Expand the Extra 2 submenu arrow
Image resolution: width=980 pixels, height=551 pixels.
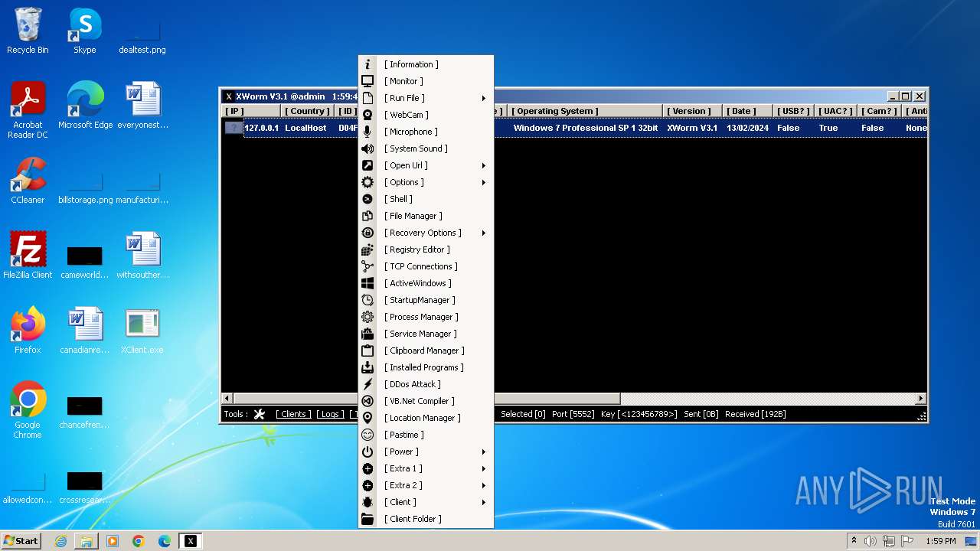coord(484,485)
